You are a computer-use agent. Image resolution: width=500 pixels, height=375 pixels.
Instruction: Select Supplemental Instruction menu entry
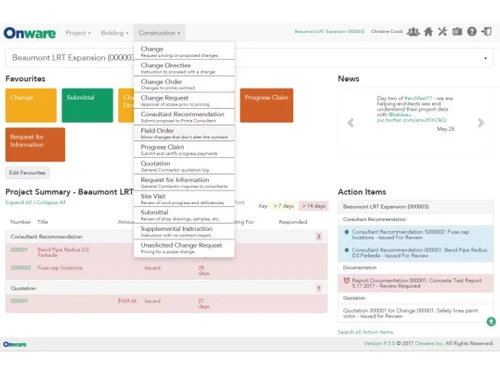[184, 231]
